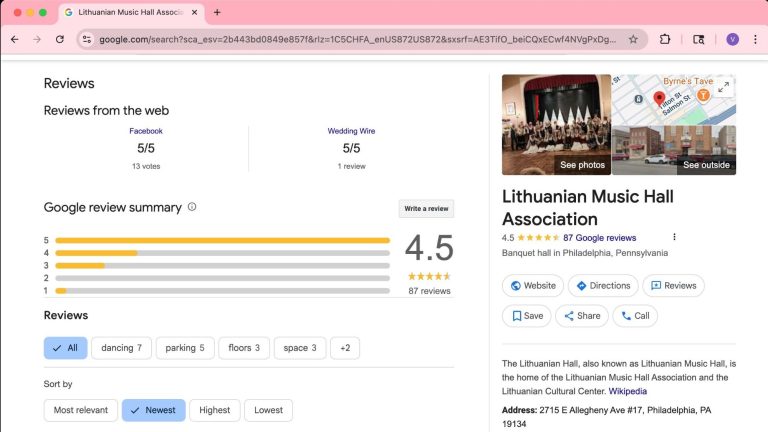Share this place

(x=582, y=316)
